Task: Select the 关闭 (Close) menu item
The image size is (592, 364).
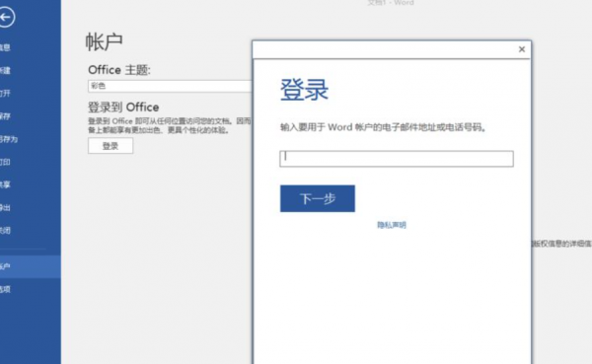Action: click(x=5, y=230)
